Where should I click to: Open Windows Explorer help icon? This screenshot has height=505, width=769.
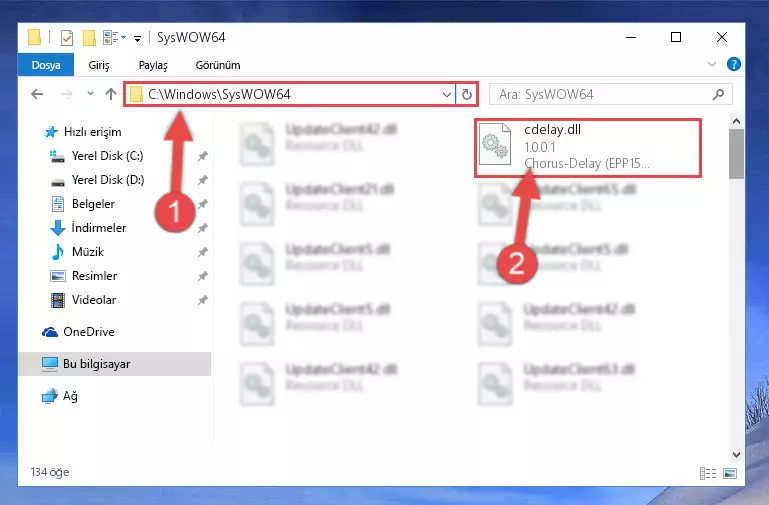click(734, 64)
